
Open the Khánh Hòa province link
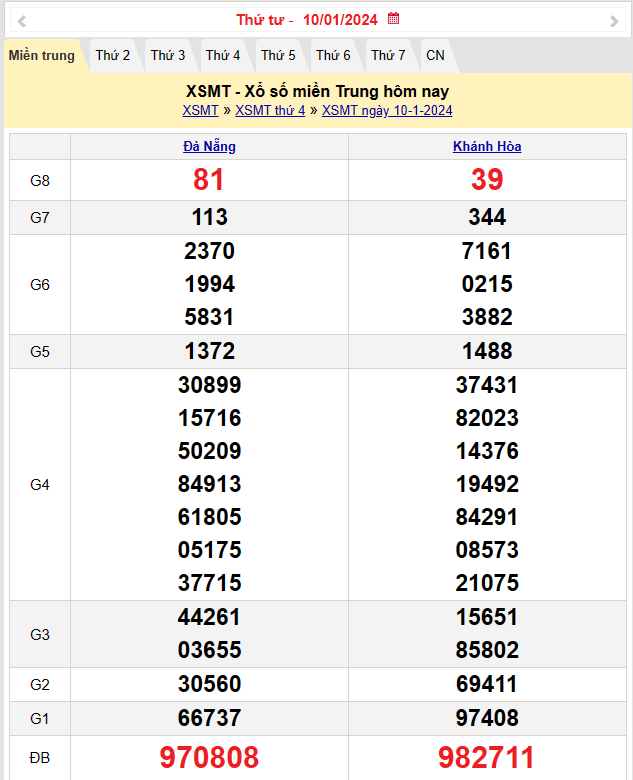point(487,146)
